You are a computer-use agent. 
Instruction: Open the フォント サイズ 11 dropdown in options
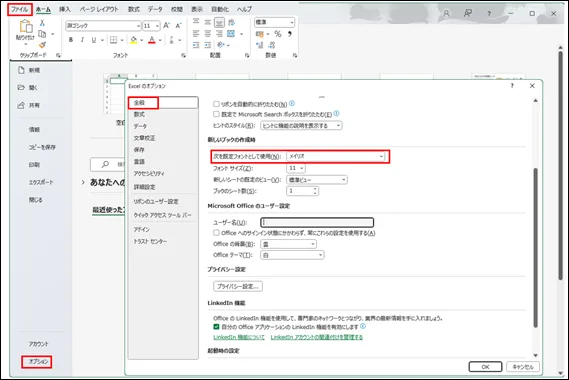click(x=296, y=168)
